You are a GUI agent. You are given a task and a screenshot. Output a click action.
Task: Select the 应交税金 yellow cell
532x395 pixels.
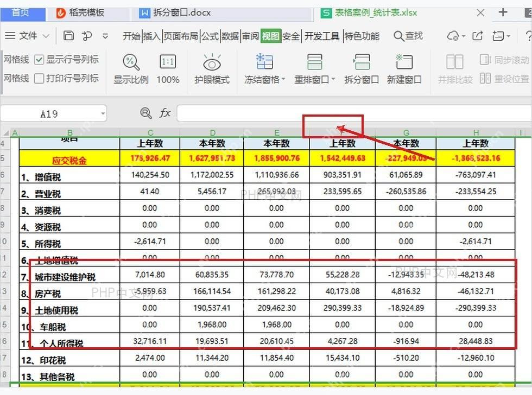pos(69,158)
